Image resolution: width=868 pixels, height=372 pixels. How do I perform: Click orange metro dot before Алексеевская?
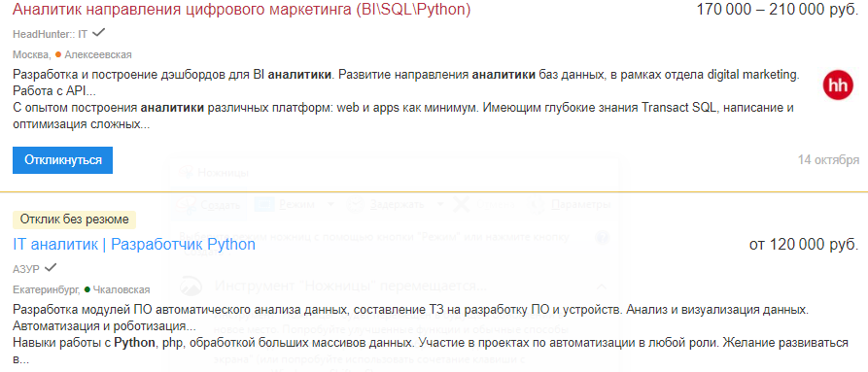[58, 54]
